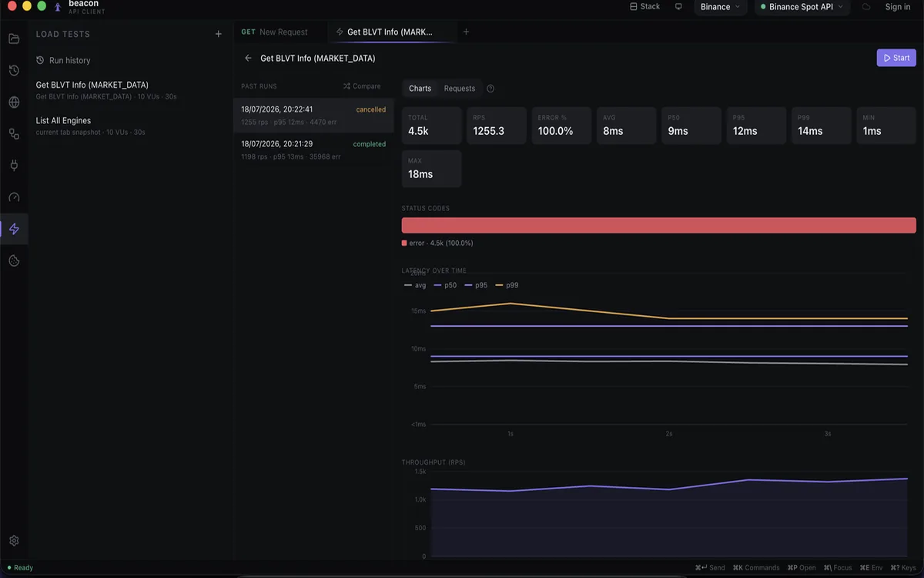Screen dimensions: 924x578
Task: Click the Error % 100.0% stat card
Action: point(561,126)
